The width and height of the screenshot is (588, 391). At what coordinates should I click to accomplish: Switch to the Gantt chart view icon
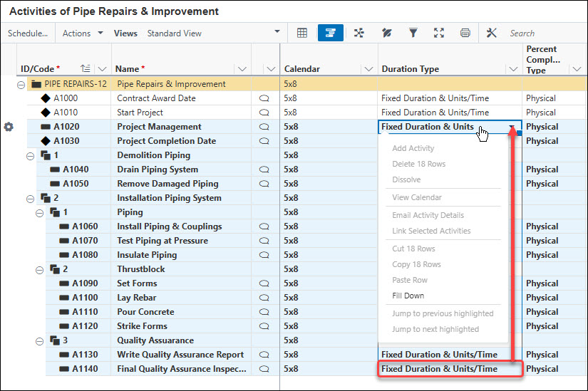[331, 33]
